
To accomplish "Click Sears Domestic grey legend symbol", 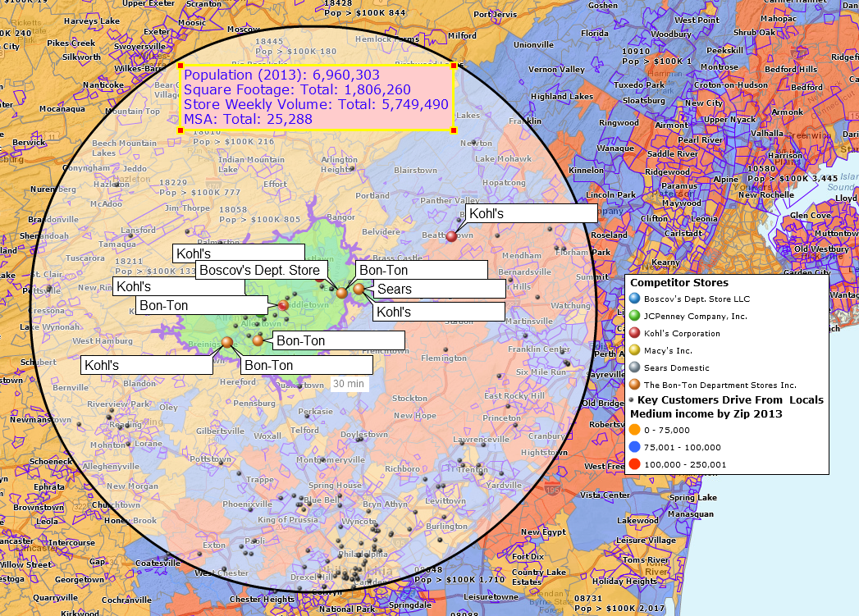I will click(634, 367).
